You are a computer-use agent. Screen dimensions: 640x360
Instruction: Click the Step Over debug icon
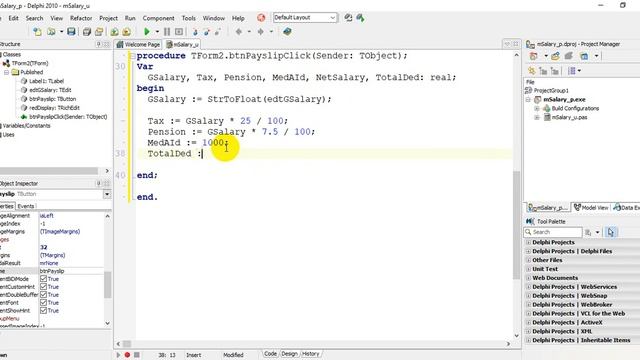point(207,31)
